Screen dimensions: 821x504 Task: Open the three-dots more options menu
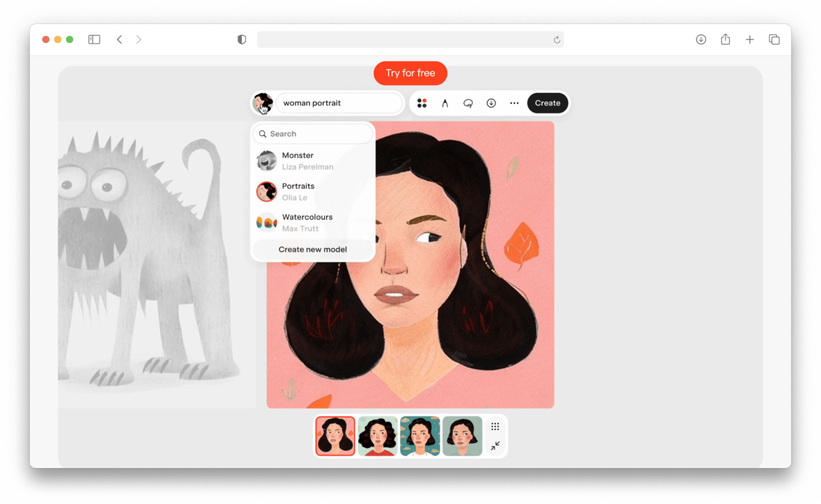coord(514,103)
